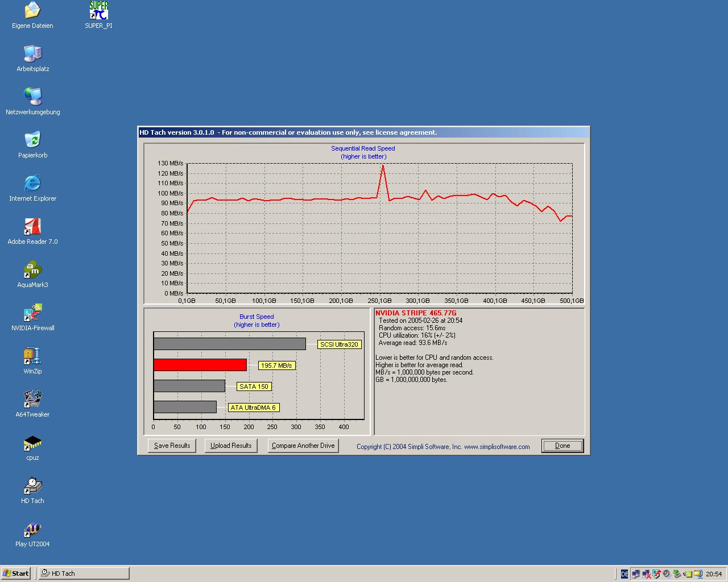Image resolution: width=728 pixels, height=582 pixels.
Task: Click the Sequential Read Speed chart title
Action: pos(363,148)
